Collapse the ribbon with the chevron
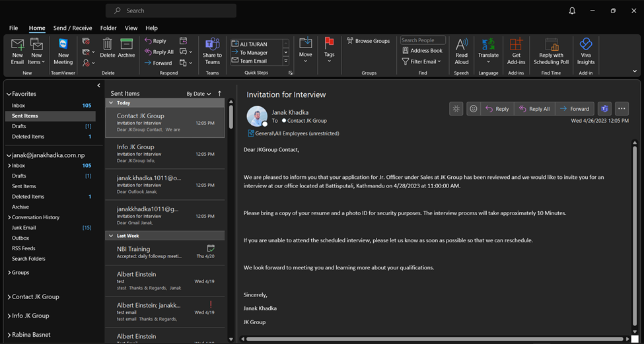This screenshot has width=644, height=344. (x=635, y=71)
